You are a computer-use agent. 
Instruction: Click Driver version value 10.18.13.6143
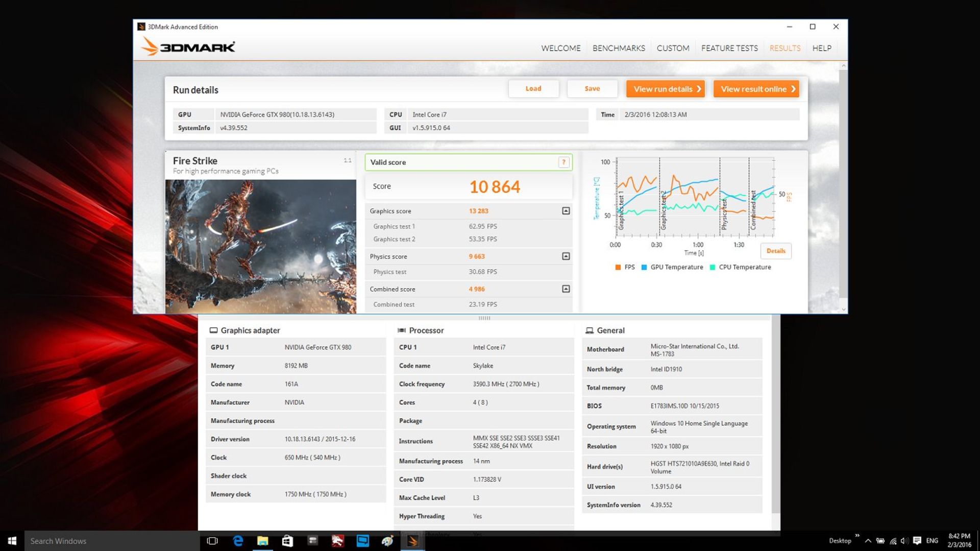pos(320,439)
